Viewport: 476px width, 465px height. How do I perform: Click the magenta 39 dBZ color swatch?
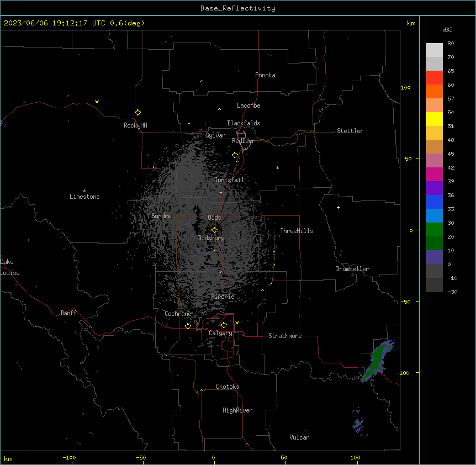(434, 174)
